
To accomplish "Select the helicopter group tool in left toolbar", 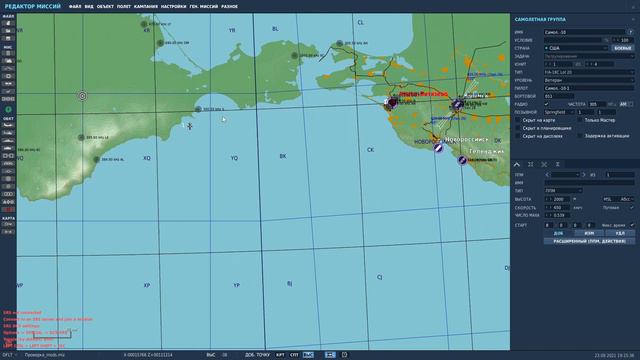I will [x=8, y=133].
